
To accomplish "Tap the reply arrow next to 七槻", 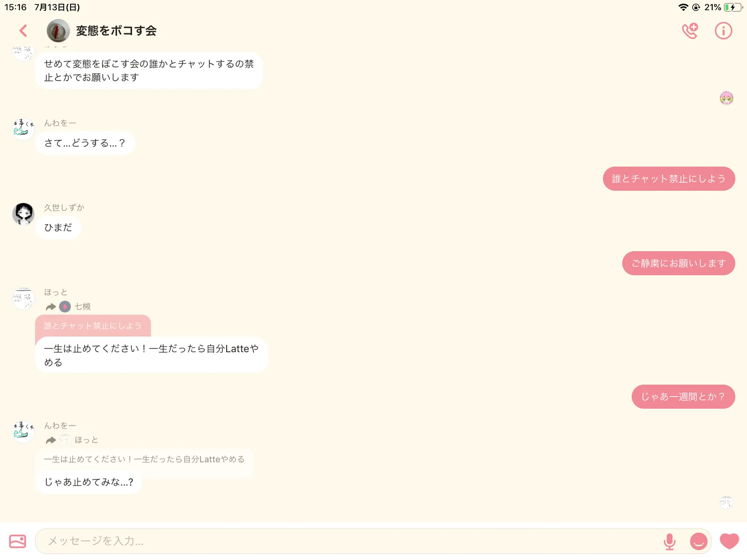I will coord(51,307).
